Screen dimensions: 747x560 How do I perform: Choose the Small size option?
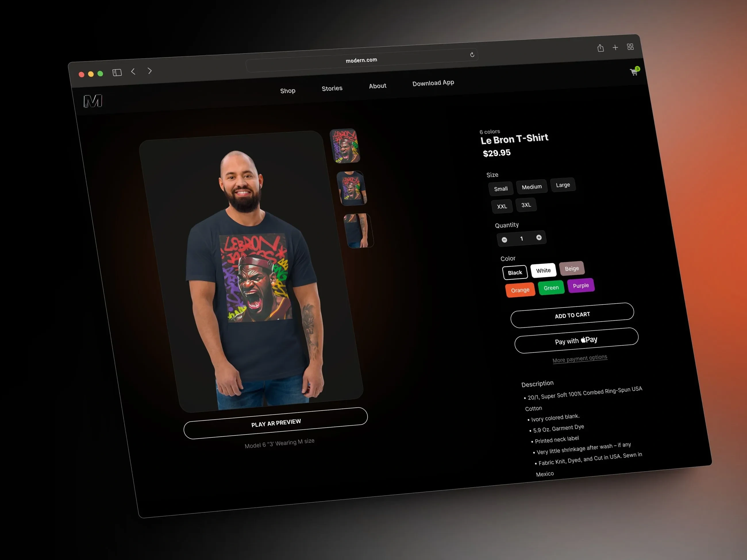click(x=500, y=189)
